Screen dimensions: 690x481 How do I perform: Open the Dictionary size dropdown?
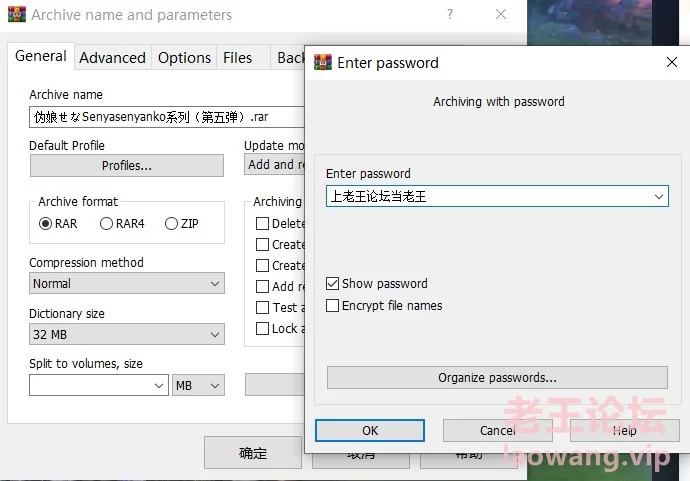(x=127, y=334)
